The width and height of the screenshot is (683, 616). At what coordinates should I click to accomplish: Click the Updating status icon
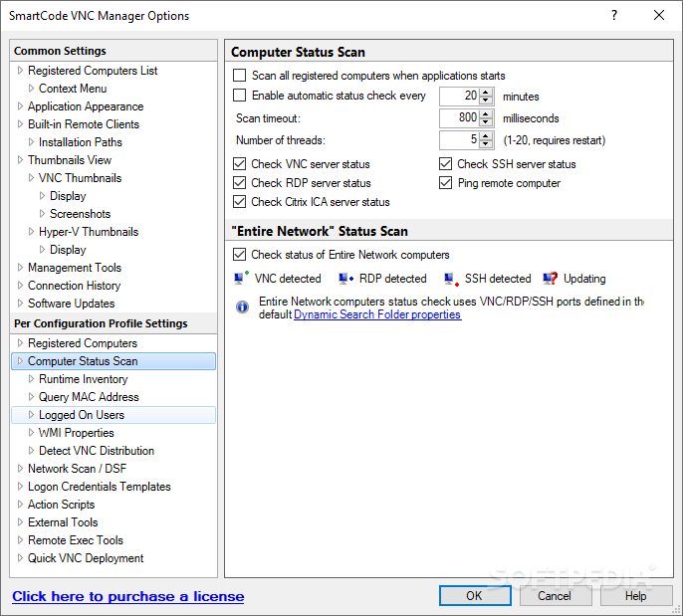click(551, 278)
